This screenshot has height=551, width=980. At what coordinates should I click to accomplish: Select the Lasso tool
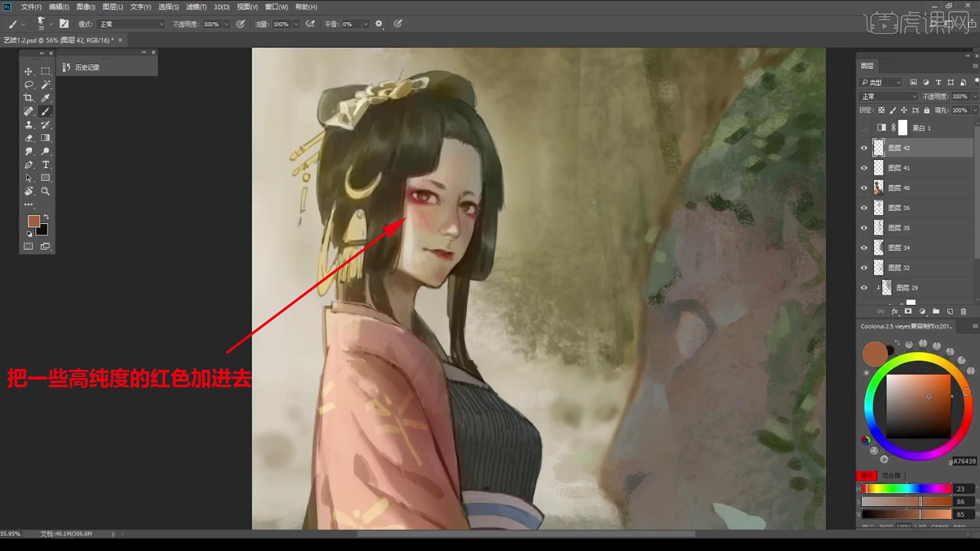pos(29,85)
